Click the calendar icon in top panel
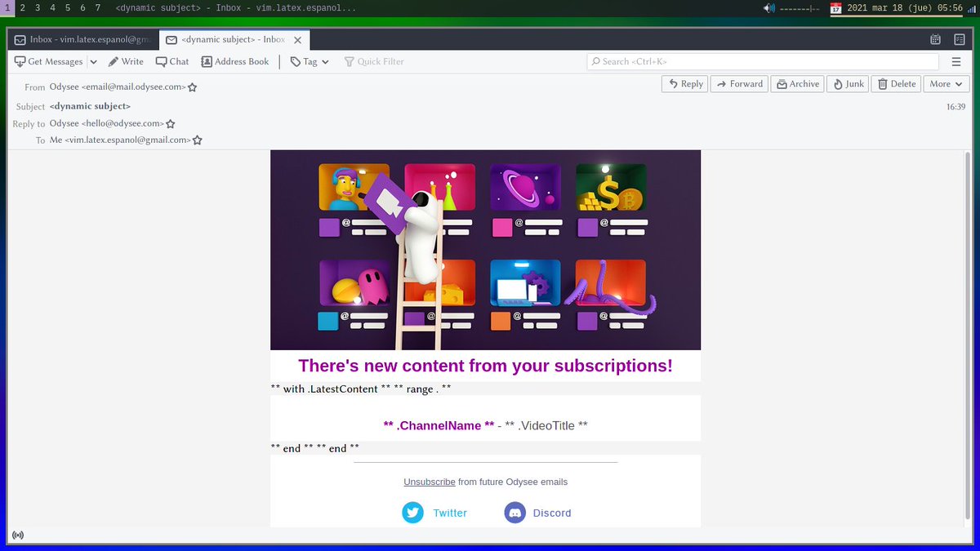The image size is (980, 551). pyautogui.click(x=835, y=8)
